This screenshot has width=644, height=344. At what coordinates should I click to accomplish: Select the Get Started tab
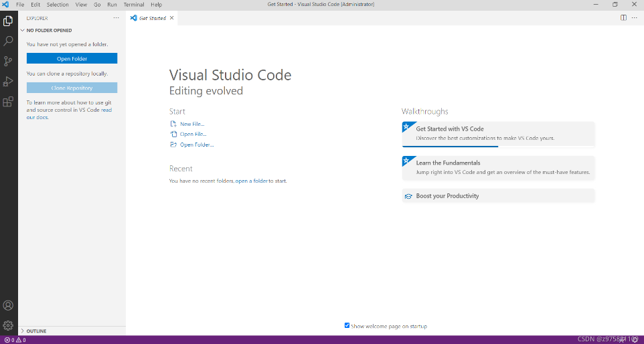(153, 18)
